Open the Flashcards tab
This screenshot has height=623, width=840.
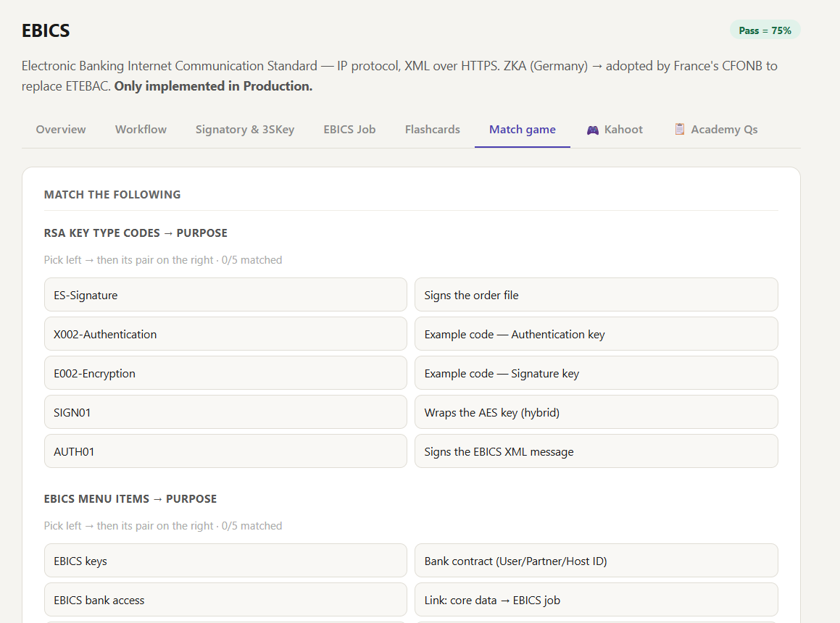tap(433, 130)
